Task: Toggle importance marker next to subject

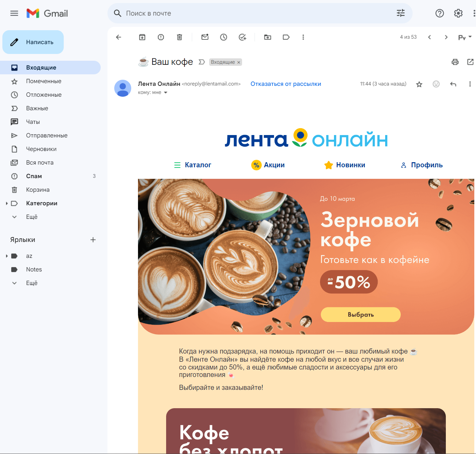Action: (x=202, y=62)
